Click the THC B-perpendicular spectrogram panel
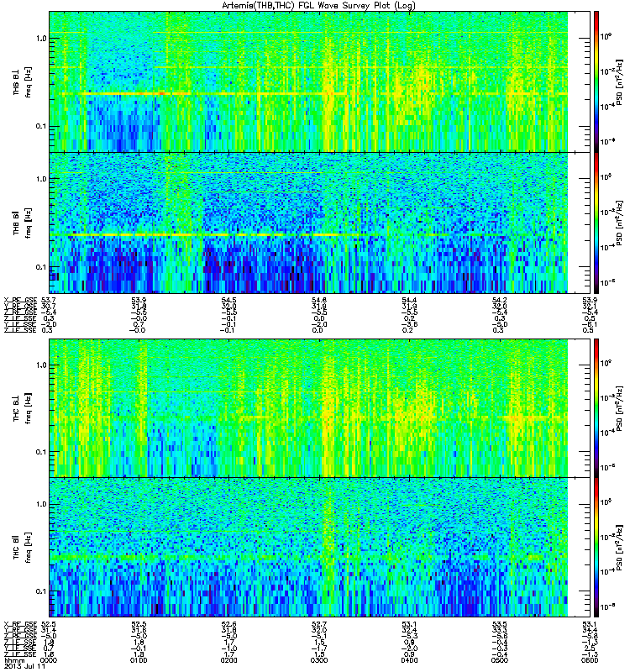Image resolution: width=630 pixels, height=672 pixels. pyautogui.click(x=308, y=407)
